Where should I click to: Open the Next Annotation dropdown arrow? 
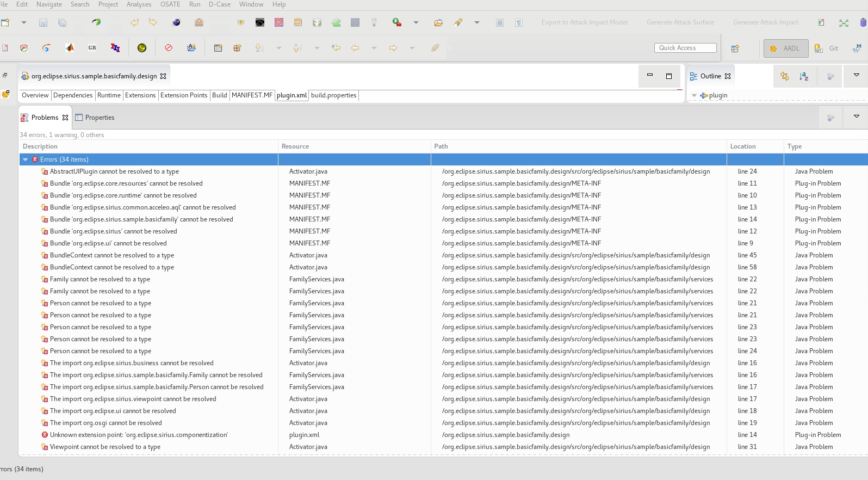[279, 48]
